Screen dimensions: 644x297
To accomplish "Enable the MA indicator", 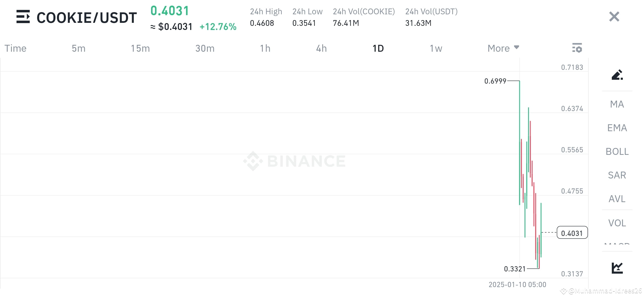I will [x=617, y=104].
